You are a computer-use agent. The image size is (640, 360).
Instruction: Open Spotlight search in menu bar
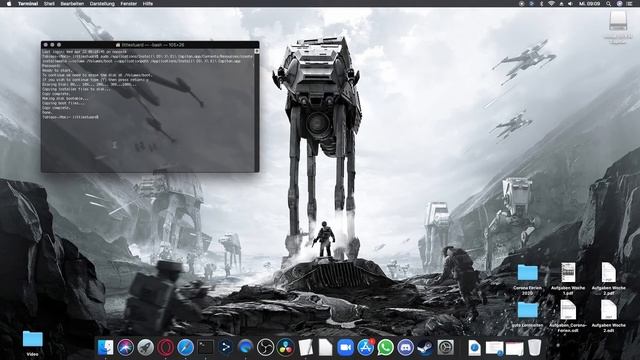[x=608, y=4]
